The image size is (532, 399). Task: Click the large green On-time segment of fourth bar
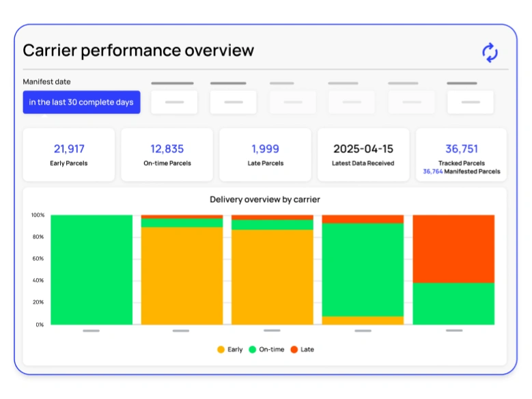[363, 269]
